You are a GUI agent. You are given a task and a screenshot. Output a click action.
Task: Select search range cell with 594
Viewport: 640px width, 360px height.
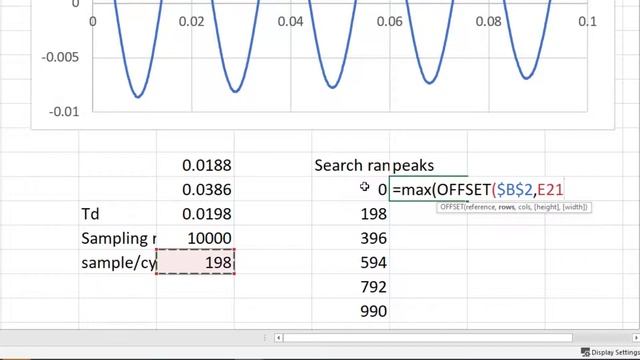351,262
